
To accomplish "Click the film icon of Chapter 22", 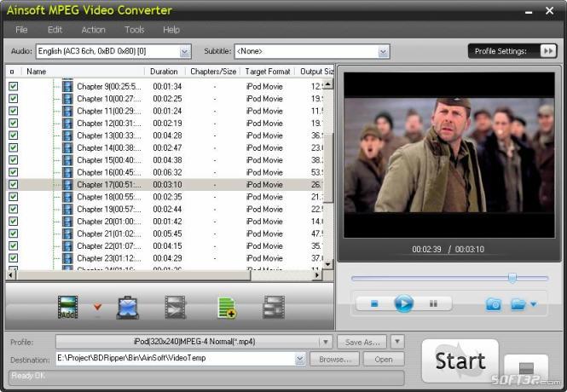I will point(67,246).
